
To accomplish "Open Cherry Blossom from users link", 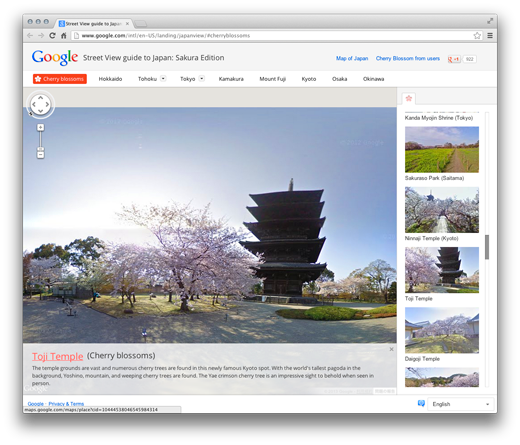I will tap(408, 58).
